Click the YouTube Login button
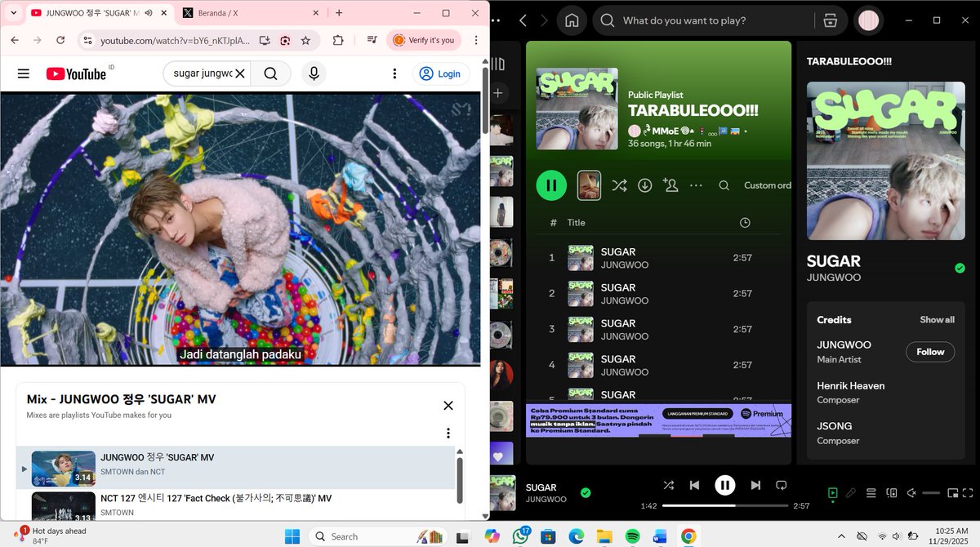Viewport: 980px width, 547px height. tap(441, 73)
